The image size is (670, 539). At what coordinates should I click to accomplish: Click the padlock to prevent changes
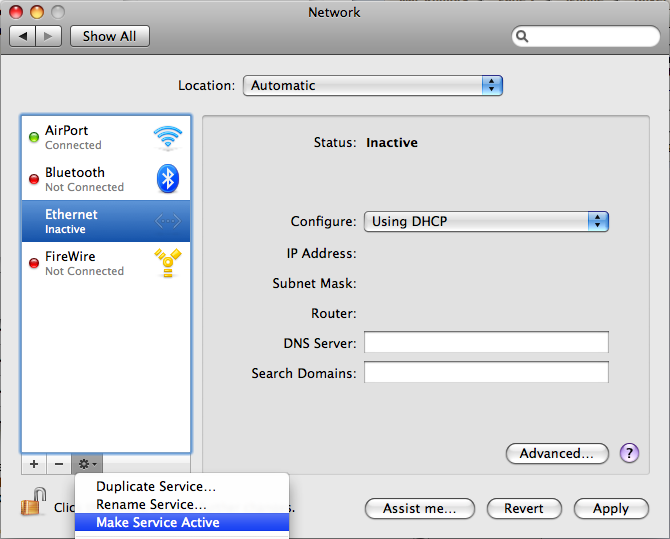(x=33, y=501)
